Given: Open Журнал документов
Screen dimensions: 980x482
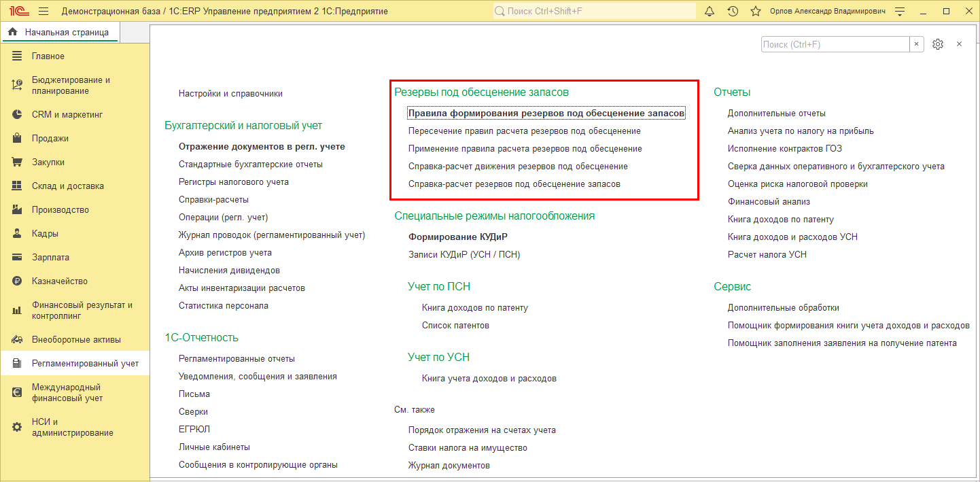Looking at the screenshot, I should (449, 466).
